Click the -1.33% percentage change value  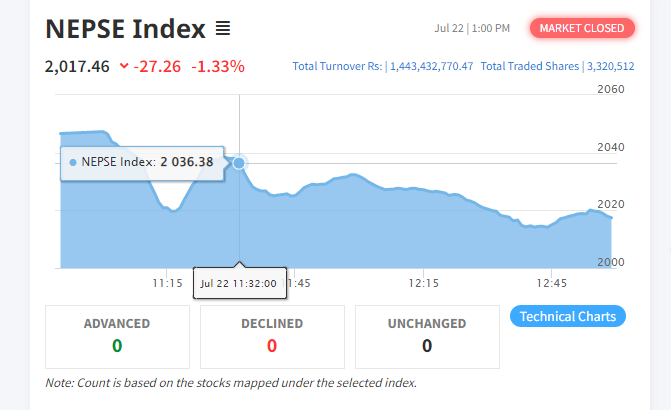(x=219, y=67)
